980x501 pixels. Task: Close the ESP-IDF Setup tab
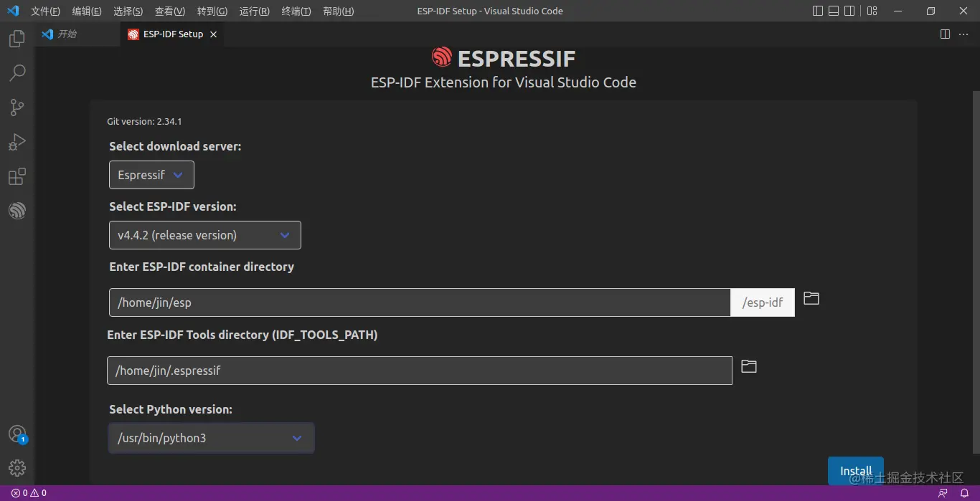coord(214,34)
